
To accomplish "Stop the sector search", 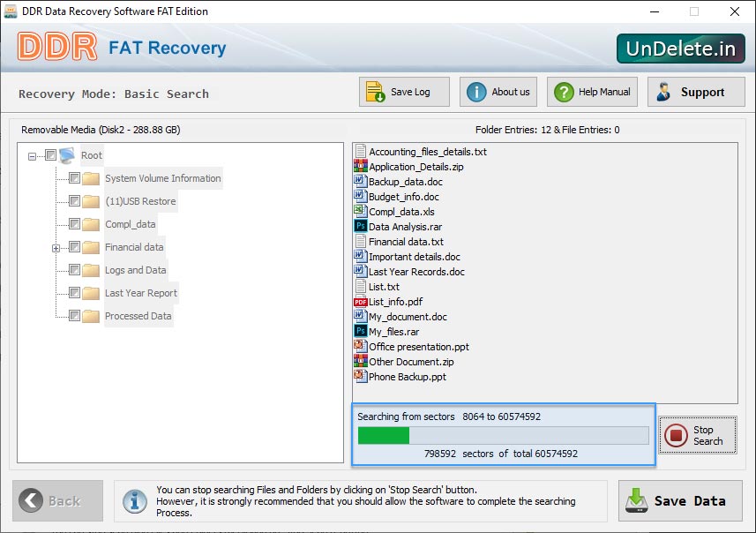I will click(x=698, y=435).
